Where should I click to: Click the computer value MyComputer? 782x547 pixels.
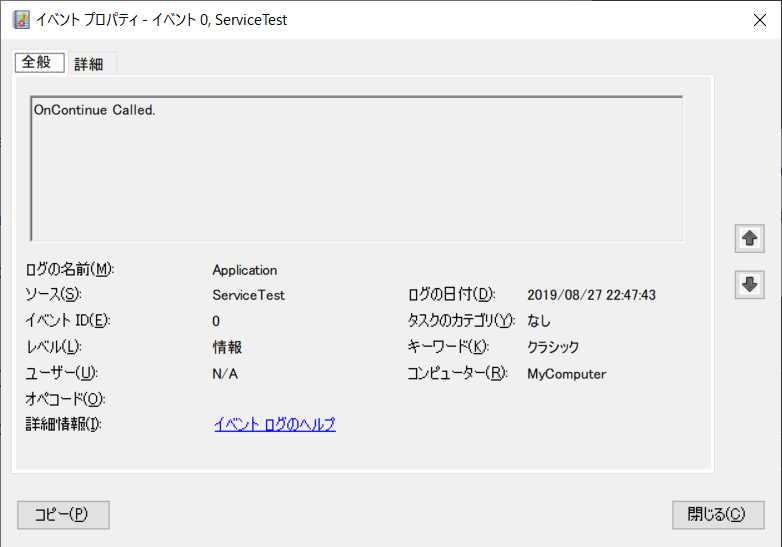point(566,374)
